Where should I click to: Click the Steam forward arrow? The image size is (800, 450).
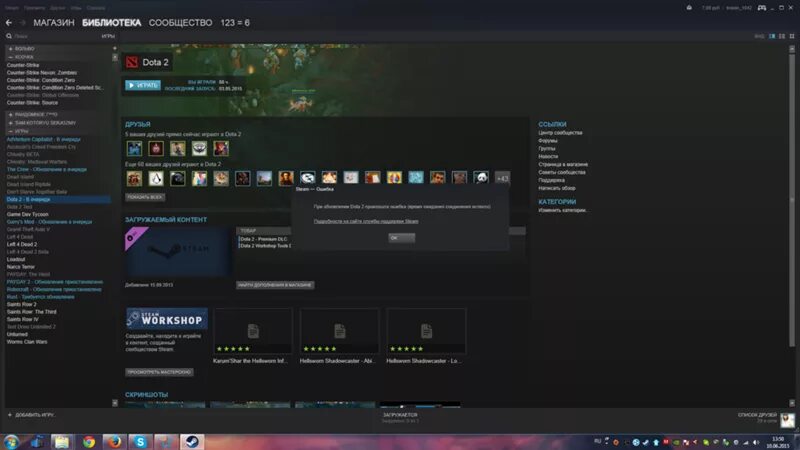click(x=22, y=22)
